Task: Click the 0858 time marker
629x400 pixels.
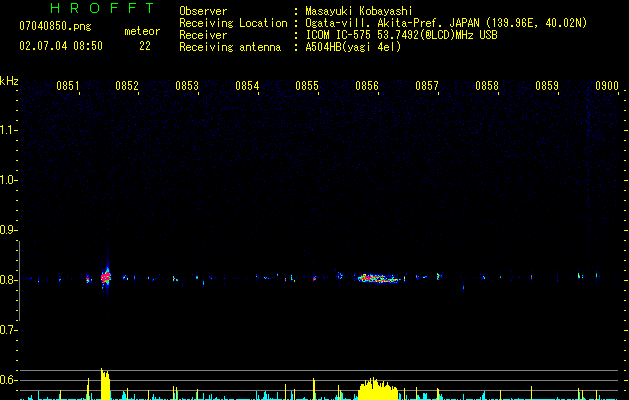Action: coord(487,86)
